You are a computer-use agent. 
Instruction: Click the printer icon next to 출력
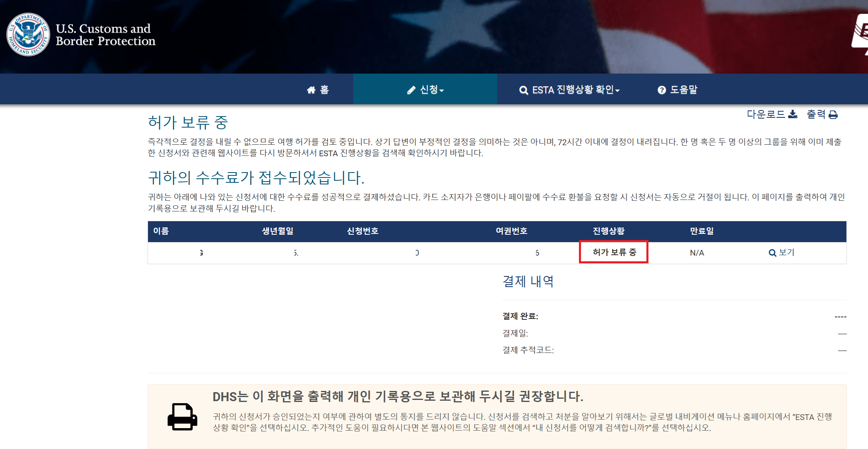[833, 115]
